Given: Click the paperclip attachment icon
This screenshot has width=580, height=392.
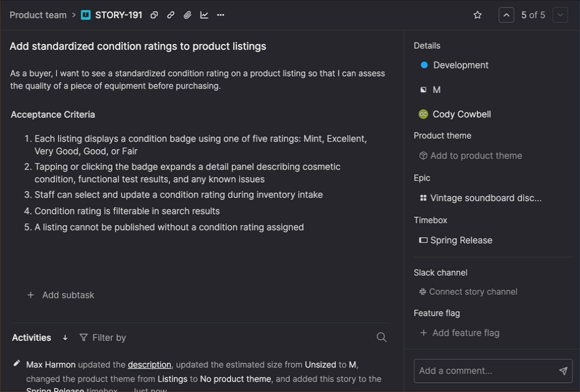Looking at the screenshot, I should [188, 15].
